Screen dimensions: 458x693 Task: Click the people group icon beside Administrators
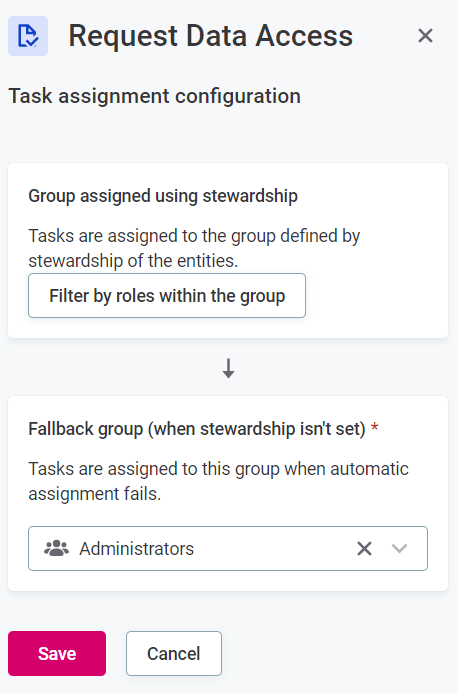[57, 548]
